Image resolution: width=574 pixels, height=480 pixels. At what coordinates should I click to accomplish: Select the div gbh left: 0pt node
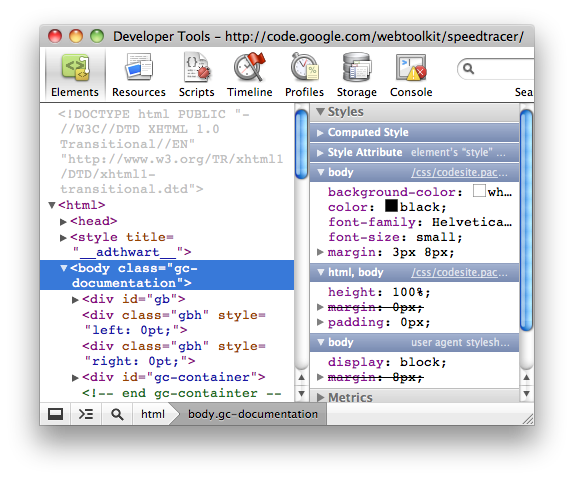[x=174, y=323]
